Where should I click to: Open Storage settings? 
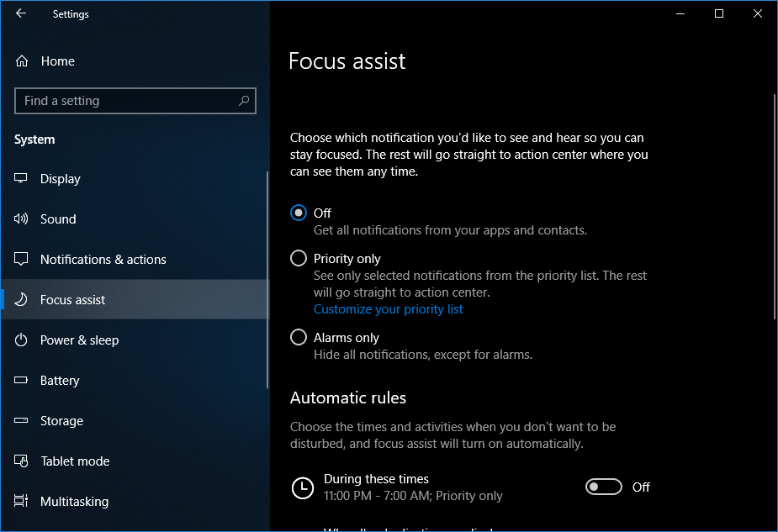click(x=62, y=420)
